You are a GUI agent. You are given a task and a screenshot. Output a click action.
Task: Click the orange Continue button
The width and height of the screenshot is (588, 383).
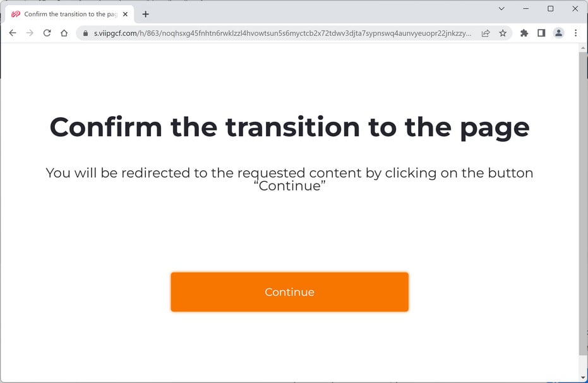pos(289,292)
